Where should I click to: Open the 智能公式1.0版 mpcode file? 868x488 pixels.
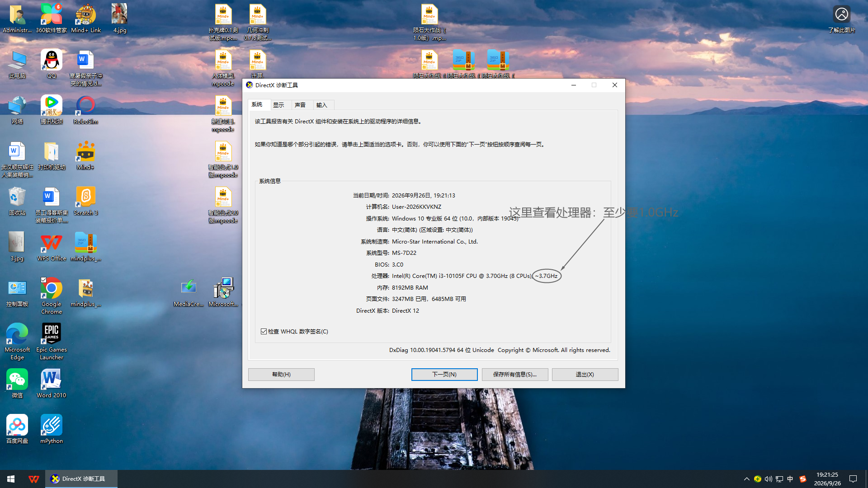coord(223,159)
